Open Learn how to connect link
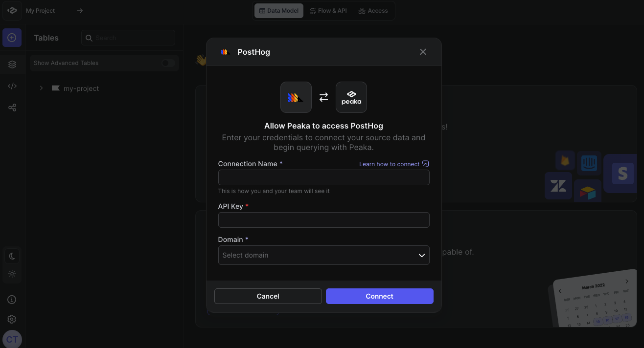 (x=394, y=164)
